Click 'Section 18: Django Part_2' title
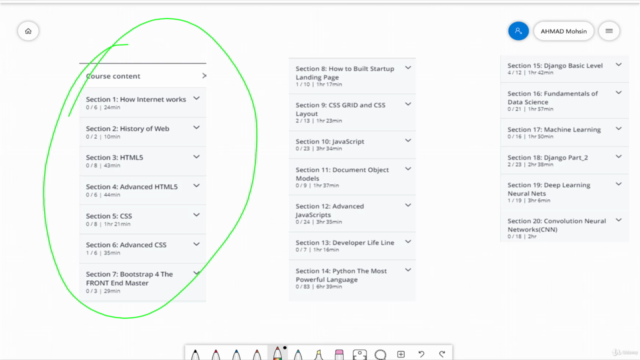 point(548,158)
